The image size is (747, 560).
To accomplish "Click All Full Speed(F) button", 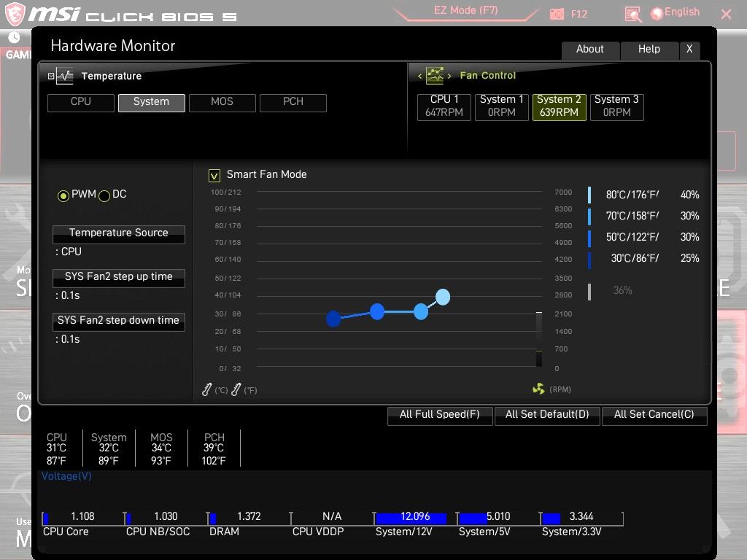I will click(x=440, y=416).
